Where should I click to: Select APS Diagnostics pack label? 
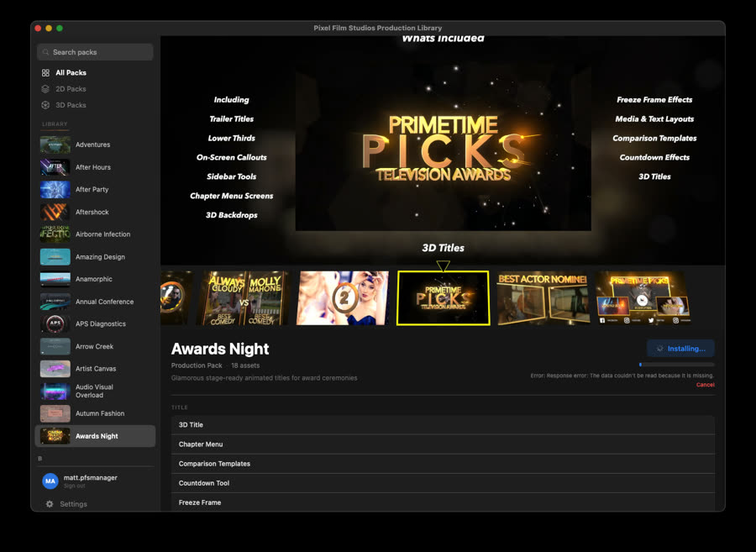(100, 324)
